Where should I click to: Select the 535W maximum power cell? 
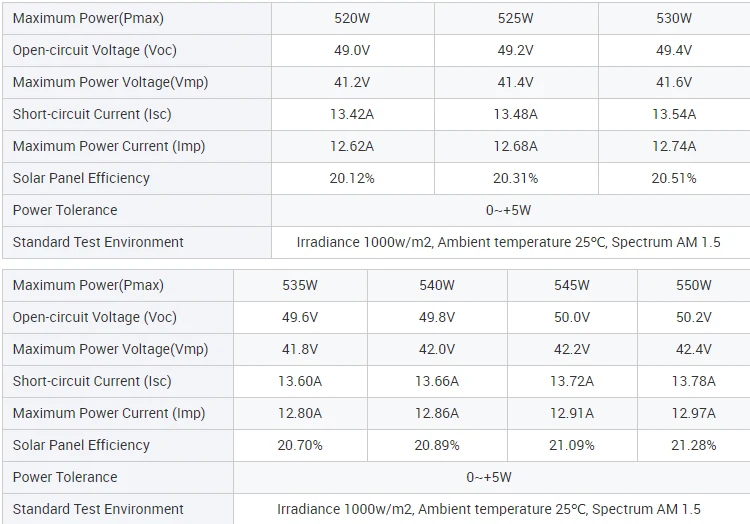tap(300, 285)
